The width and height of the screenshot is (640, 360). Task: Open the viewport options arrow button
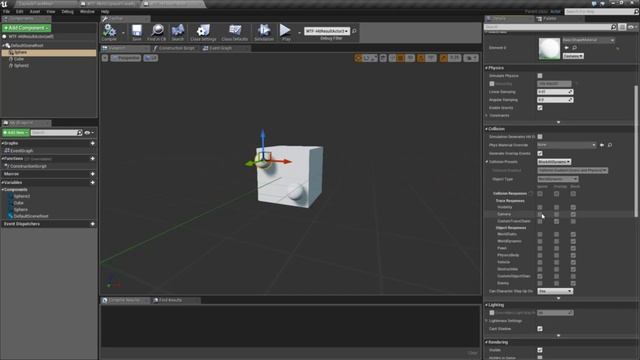(x=105, y=58)
